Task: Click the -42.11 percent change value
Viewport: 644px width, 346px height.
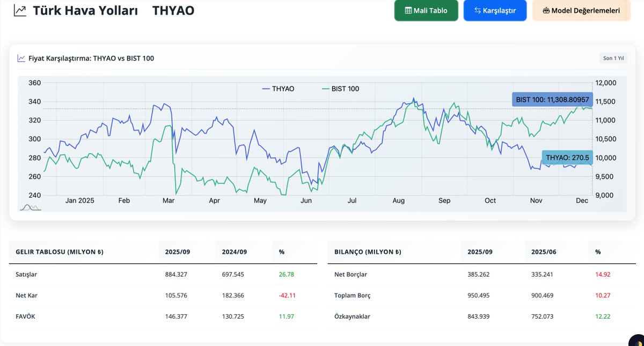Action: 288,295
